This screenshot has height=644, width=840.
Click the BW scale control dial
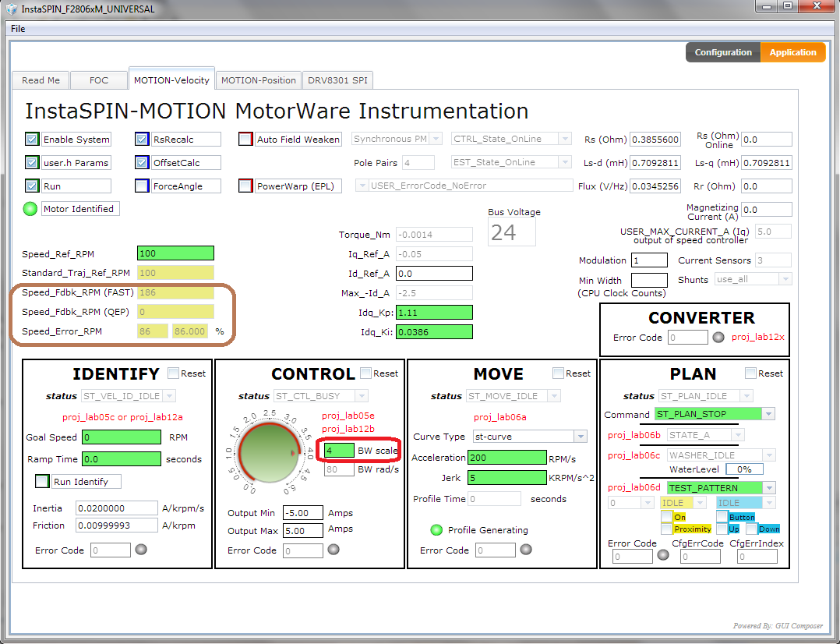coord(269,452)
